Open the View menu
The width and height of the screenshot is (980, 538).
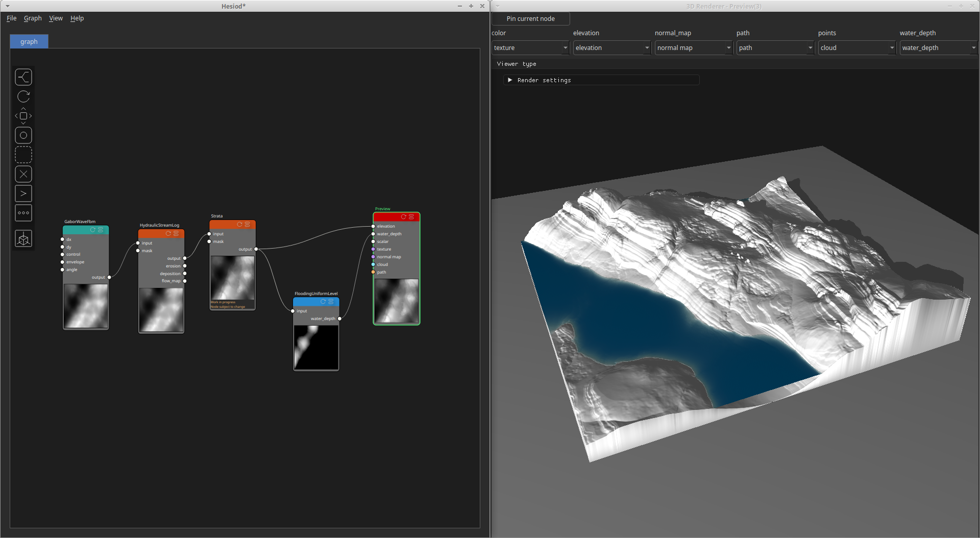[56, 18]
